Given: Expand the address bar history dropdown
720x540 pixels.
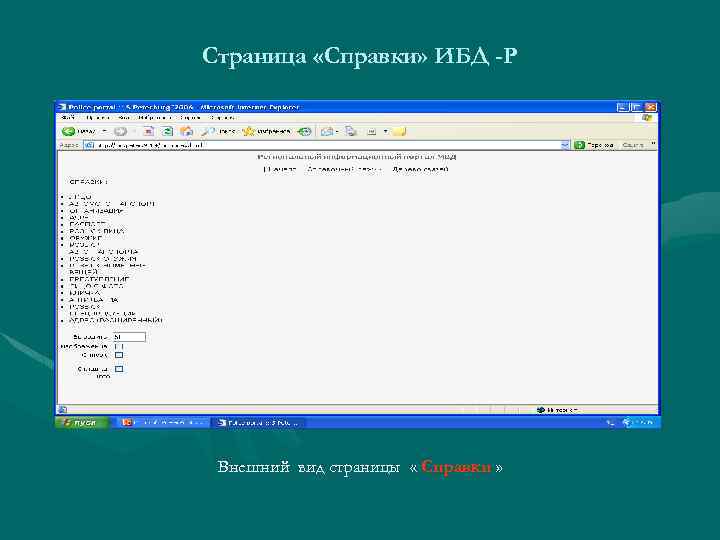Looking at the screenshot, I should click(565, 145).
